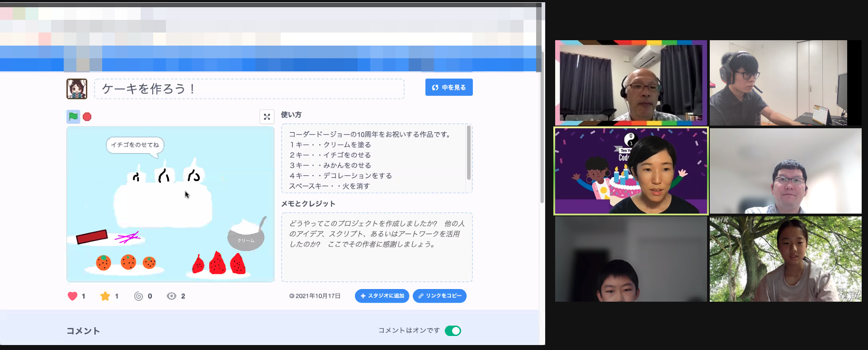The height and width of the screenshot is (350, 868).
Task: Select video tile of man with red headphones
Action: 786,83
